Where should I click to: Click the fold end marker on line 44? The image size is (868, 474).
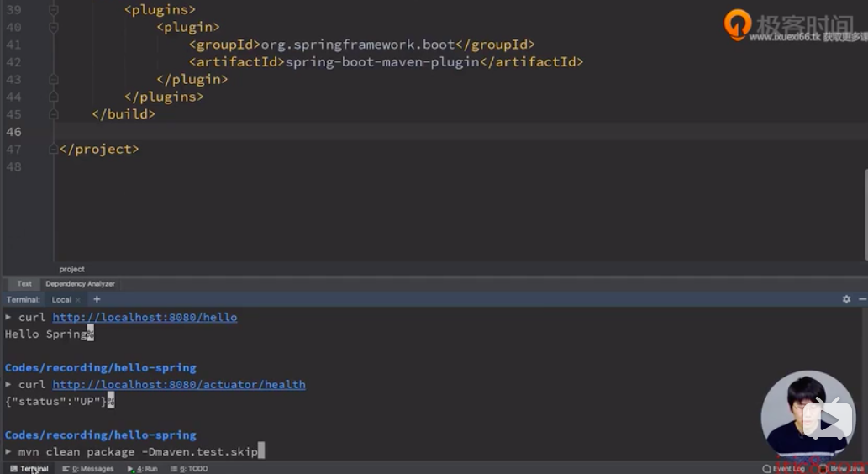(54, 97)
